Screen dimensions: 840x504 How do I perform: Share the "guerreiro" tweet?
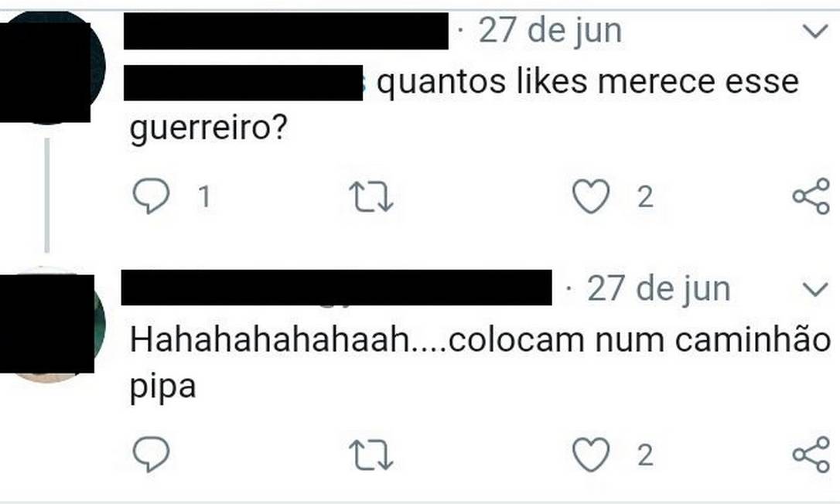tap(811, 196)
